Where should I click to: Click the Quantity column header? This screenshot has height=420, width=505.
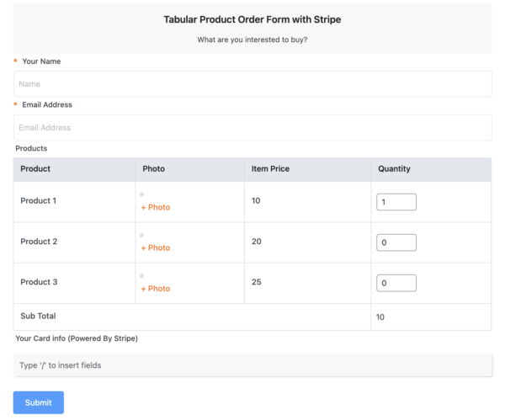(x=394, y=169)
